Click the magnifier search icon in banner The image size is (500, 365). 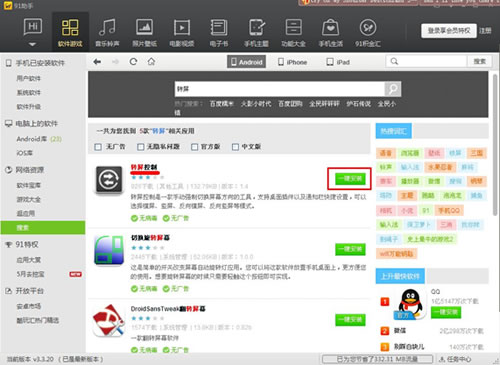coord(393,89)
